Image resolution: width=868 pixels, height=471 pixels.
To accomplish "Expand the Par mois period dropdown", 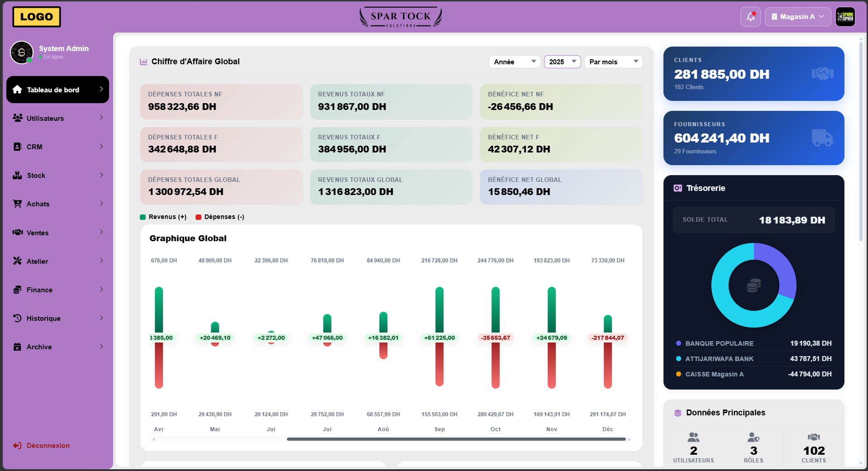I will click(x=613, y=62).
